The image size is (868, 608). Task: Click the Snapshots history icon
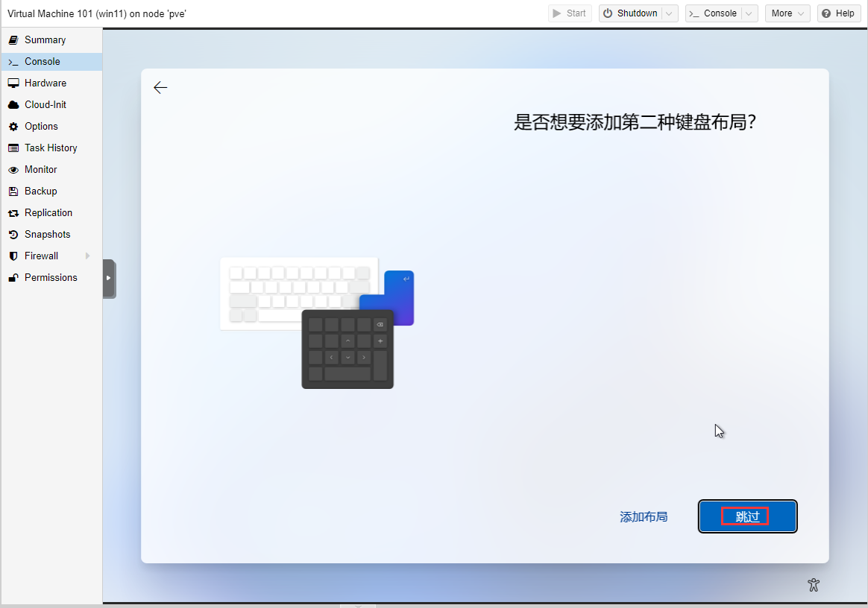13,235
